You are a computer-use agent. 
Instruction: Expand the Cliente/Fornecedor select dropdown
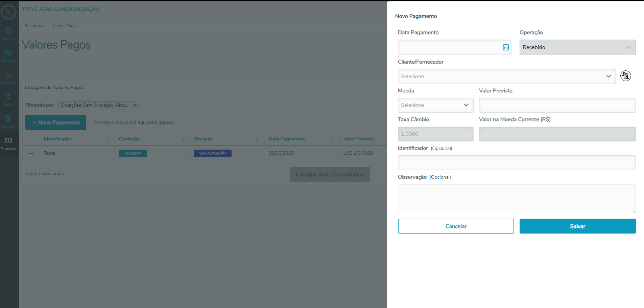tap(506, 76)
